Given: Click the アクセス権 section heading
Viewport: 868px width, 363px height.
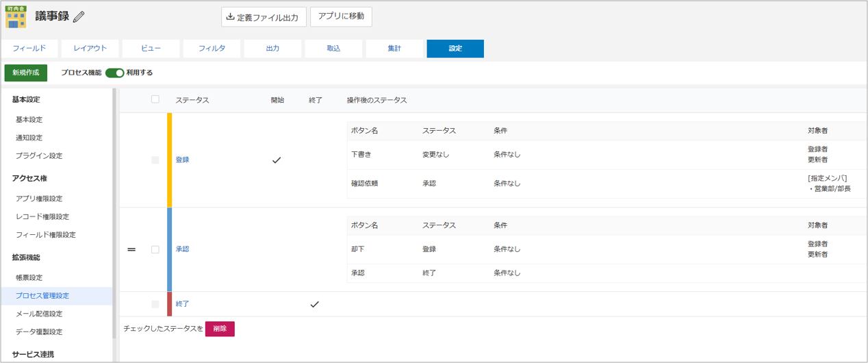Looking at the screenshot, I should coord(29,178).
